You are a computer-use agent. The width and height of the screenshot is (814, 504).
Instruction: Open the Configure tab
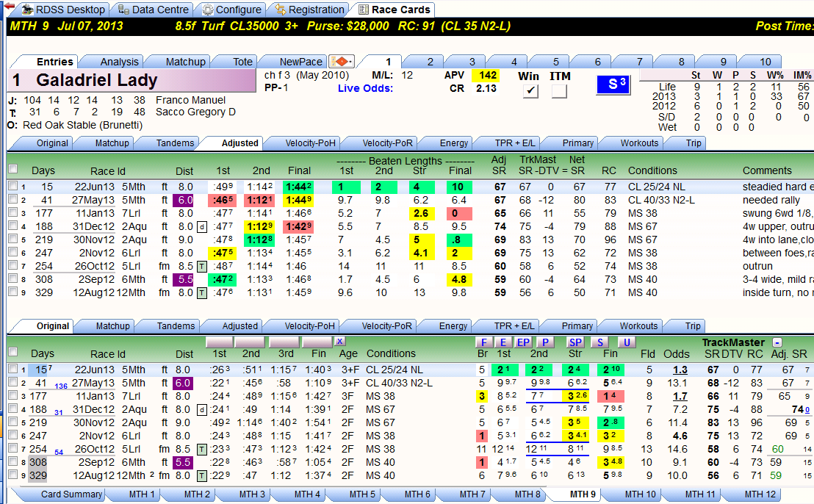231,10
